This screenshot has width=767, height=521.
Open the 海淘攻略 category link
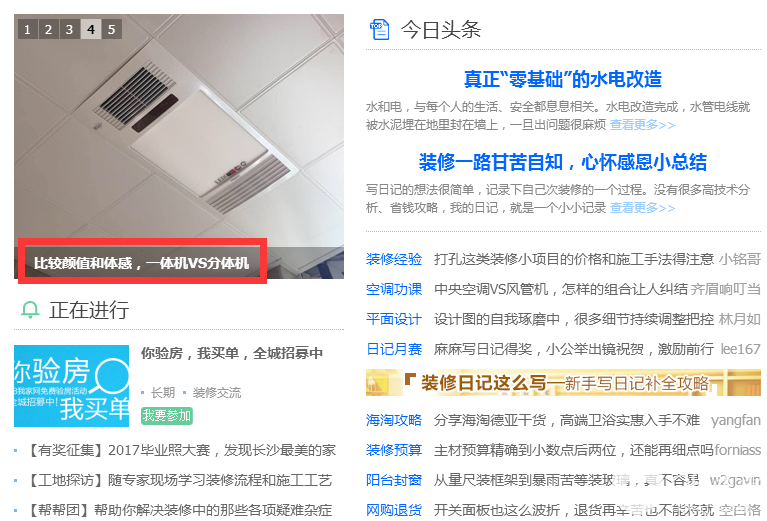(394, 420)
